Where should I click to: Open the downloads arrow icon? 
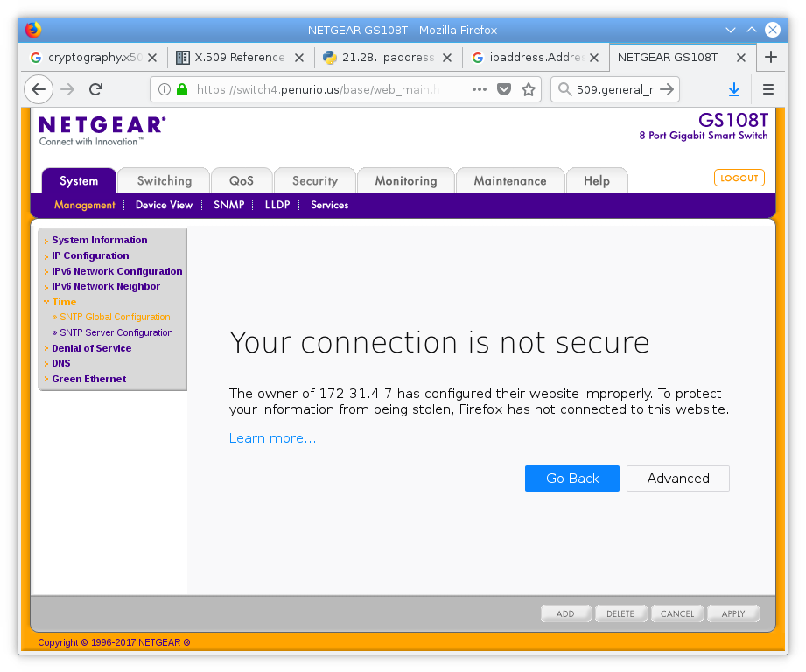coord(734,89)
